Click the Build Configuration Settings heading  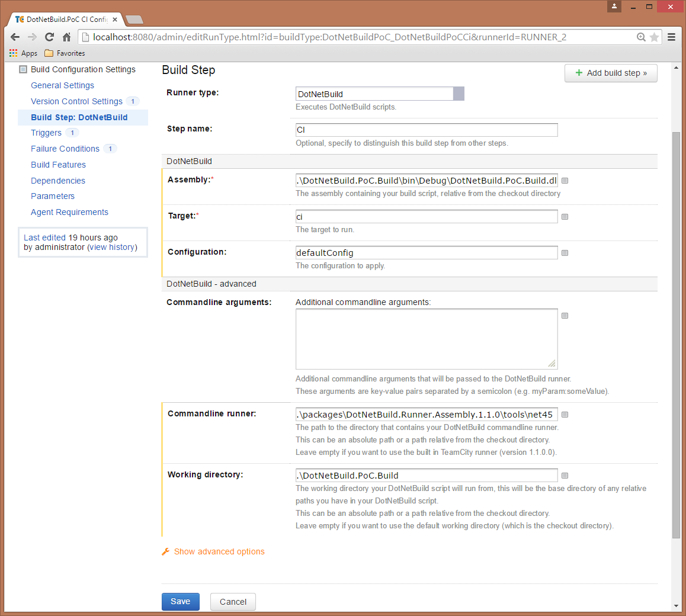pyautogui.click(x=83, y=69)
